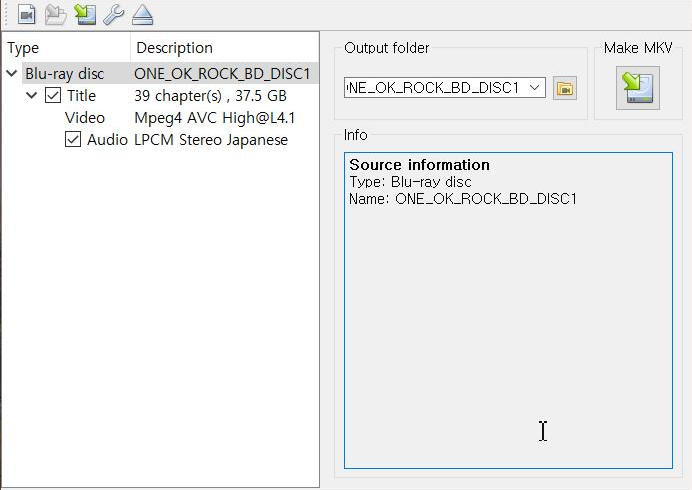Click 'LPCM Stereo Japanese' description

point(211,139)
